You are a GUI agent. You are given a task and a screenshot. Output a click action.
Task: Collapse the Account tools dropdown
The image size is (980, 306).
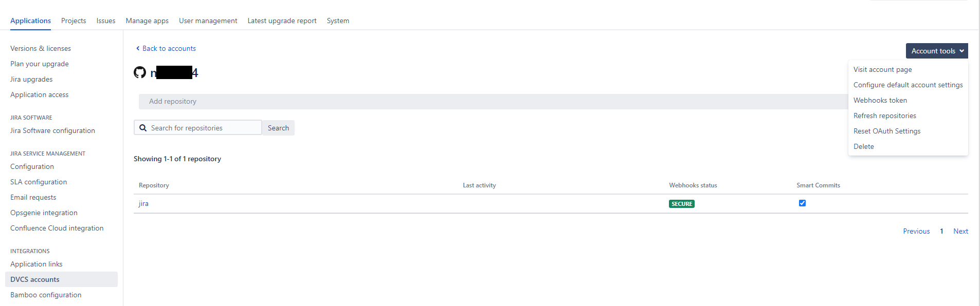(937, 51)
